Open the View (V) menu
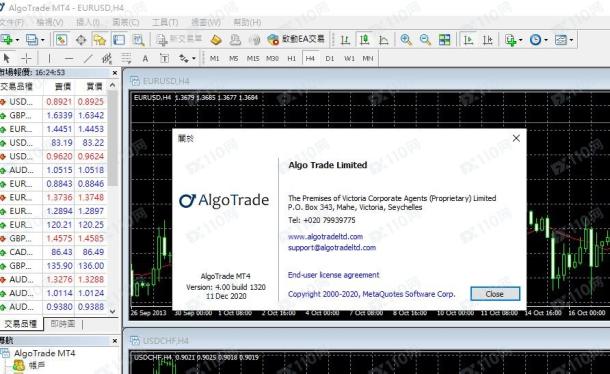Viewport: 610px width, 374px height. (x=50, y=22)
